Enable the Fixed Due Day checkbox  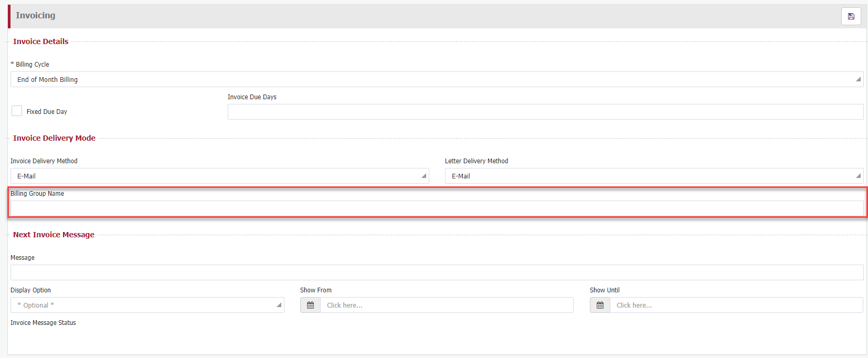click(17, 111)
